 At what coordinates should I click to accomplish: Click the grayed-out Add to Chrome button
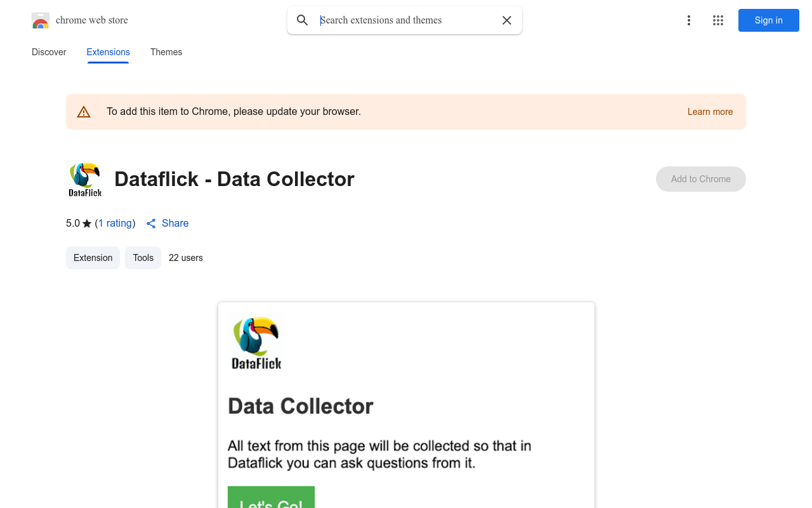700,179
